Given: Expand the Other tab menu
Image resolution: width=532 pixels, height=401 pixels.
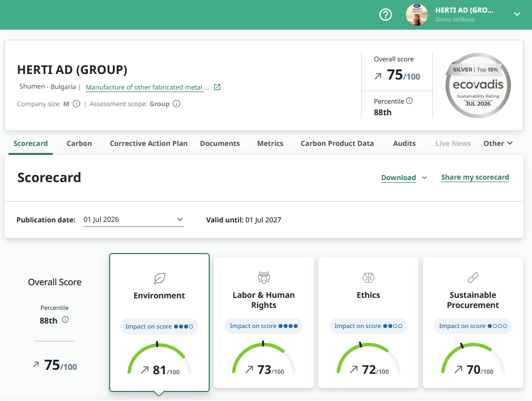Looking at the screenshot, I should (498, 143).
